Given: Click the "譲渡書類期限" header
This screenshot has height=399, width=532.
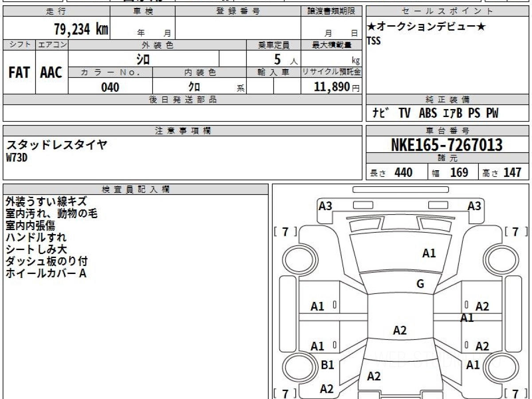Looking at the screenshot, I should coord(332,12).
